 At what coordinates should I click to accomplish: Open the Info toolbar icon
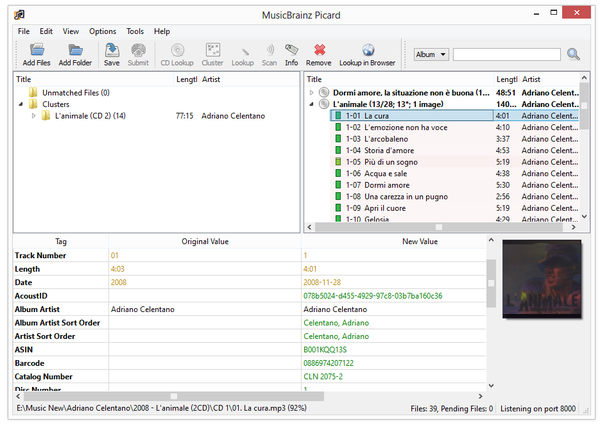click(x=291, y=54)
